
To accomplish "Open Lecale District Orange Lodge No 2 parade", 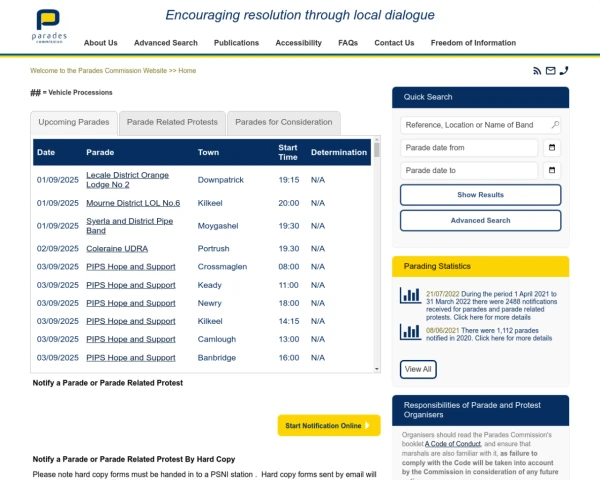I will tap(127, 180).
